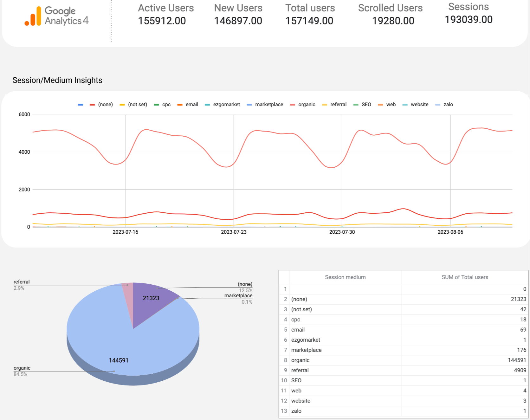This screenshot has width=530, height=420.
Task: Select the Sessions scorecard 193039.00
Action: (x=469, y=20)
